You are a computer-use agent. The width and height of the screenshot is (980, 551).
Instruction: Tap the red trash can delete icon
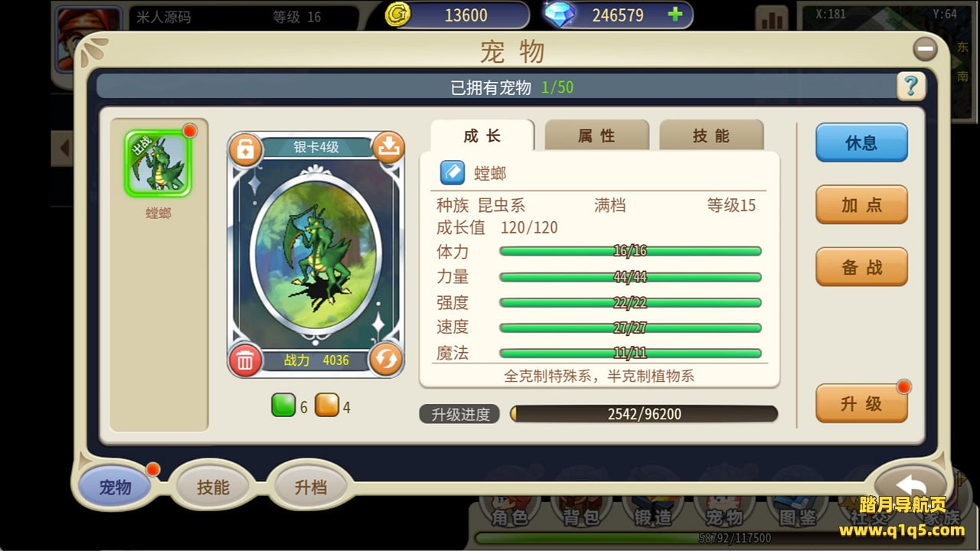245,360
